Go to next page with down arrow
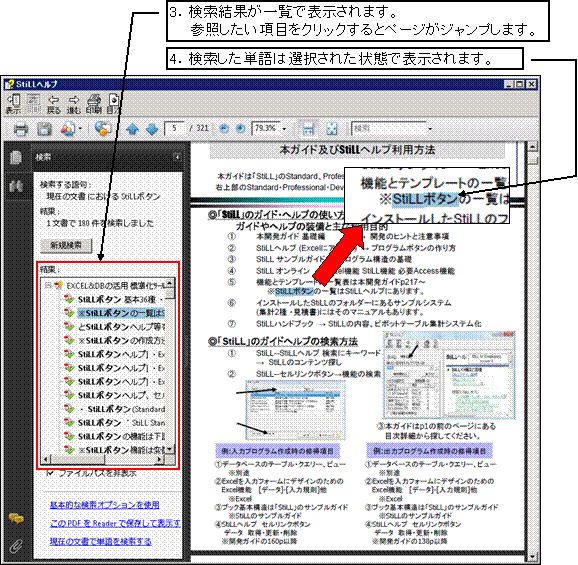 click(152, 129)
